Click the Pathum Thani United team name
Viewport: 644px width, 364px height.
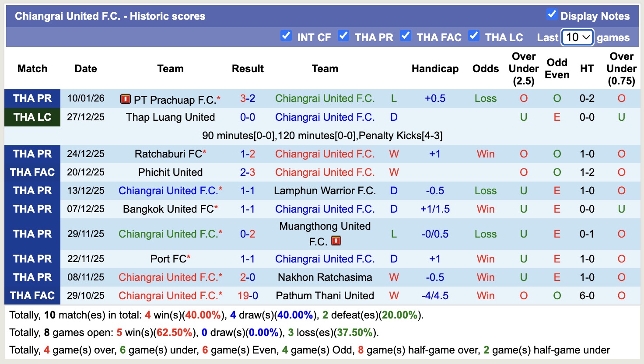[x=324, y=296]
